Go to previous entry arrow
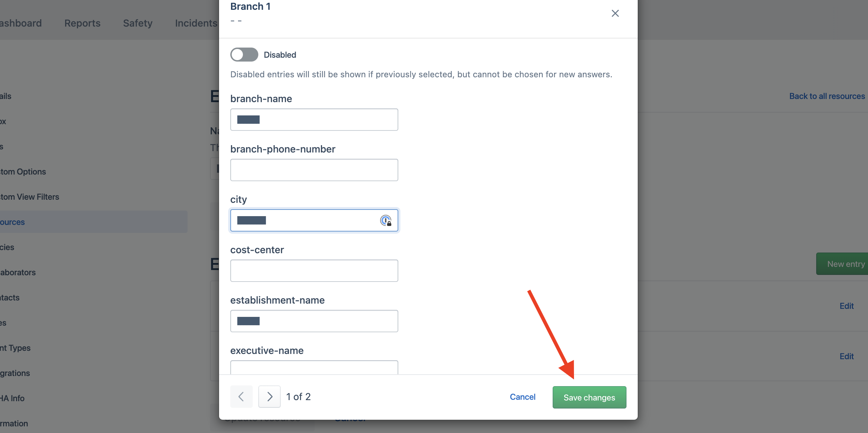This screenshot has height=433, width=868. click(241, 397)
